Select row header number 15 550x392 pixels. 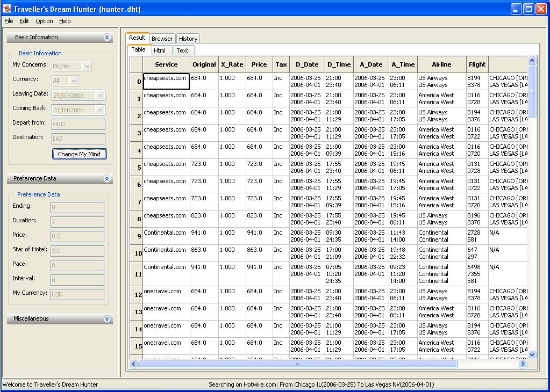pos(137,346)
